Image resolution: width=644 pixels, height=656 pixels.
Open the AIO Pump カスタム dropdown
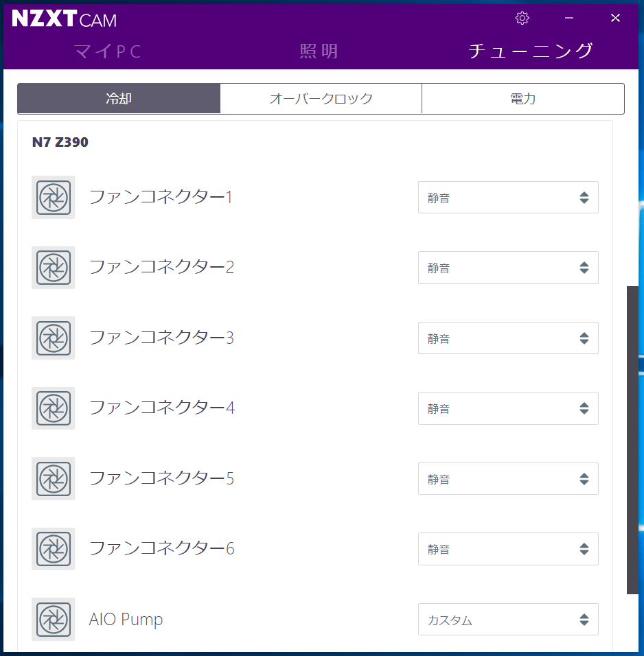coord(508,619)
